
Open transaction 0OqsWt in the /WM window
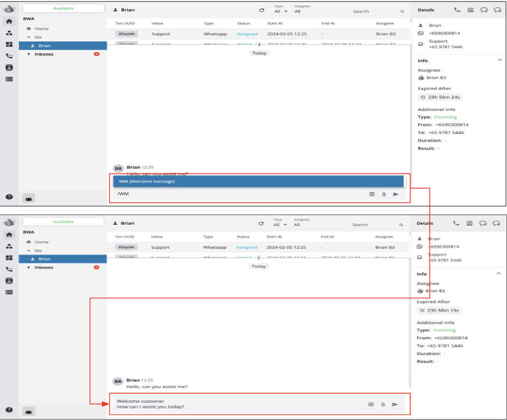pyautogui.click(x=126, y=34)
